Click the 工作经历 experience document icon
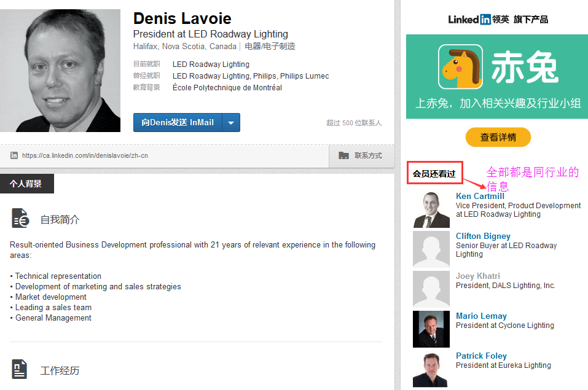The height and width of the screenshot is (390, 588). click(20, 369)
